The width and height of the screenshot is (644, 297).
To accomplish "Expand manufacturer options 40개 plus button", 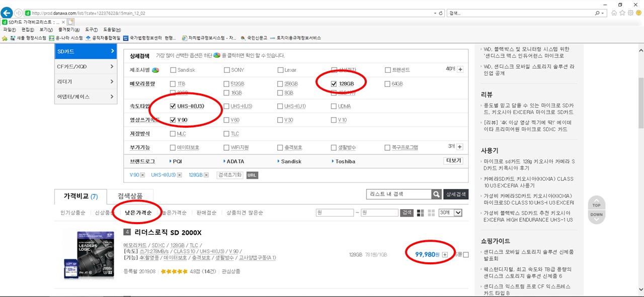I will tap(460, 69).
